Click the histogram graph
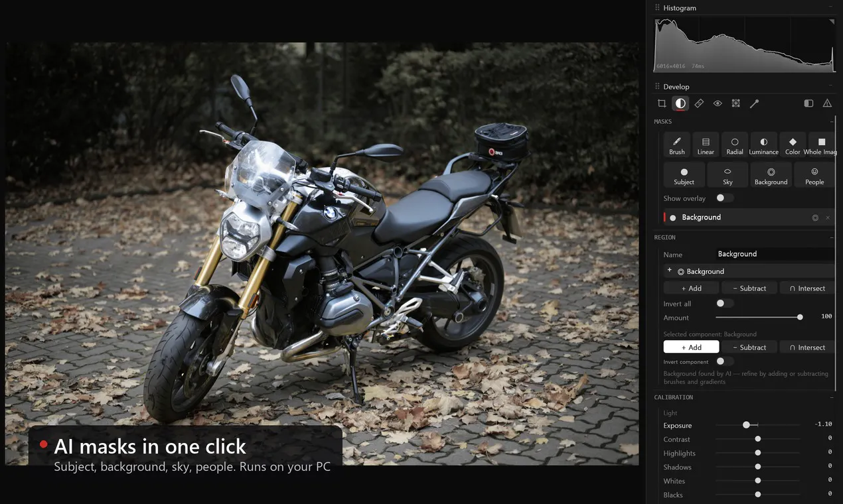Screen dimensions: 843x504 pos(745,45)
